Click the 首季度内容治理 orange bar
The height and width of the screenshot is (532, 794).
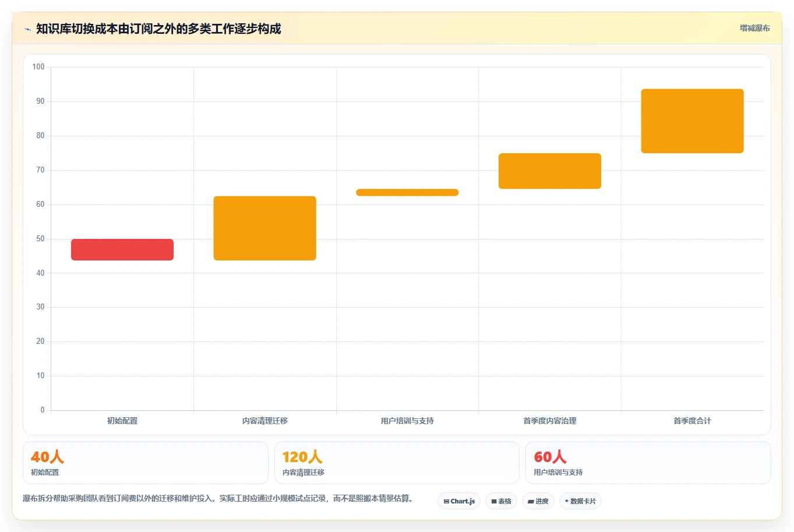[550, 171]
